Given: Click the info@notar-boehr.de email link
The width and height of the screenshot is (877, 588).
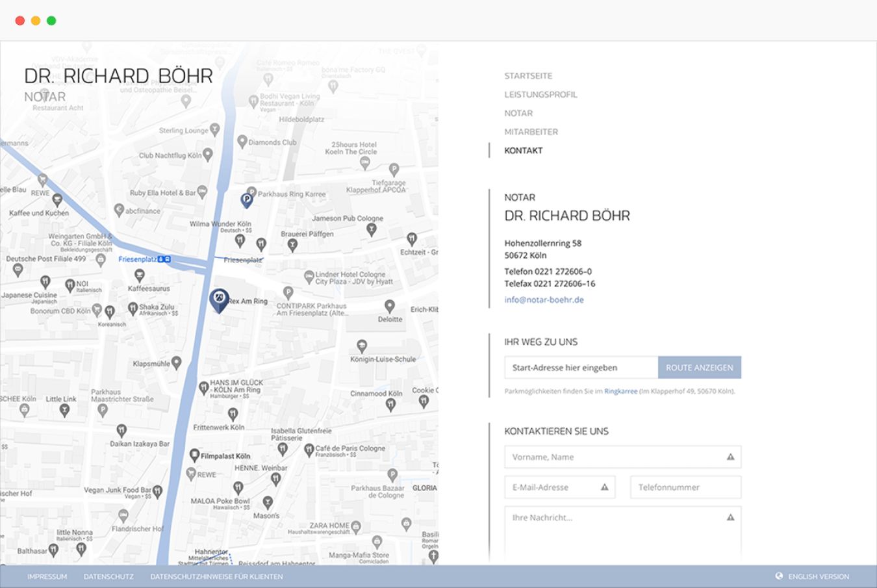Looking at the screenshot, I should tap(544, 300).
